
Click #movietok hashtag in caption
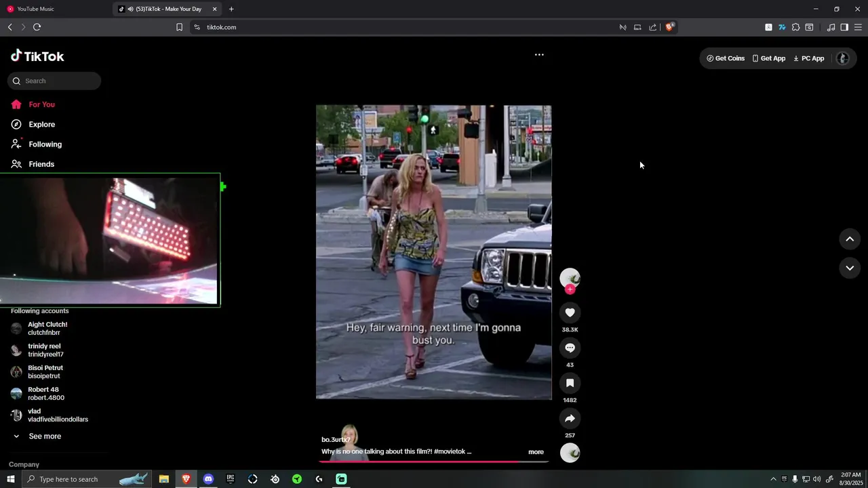pos(450,451)
